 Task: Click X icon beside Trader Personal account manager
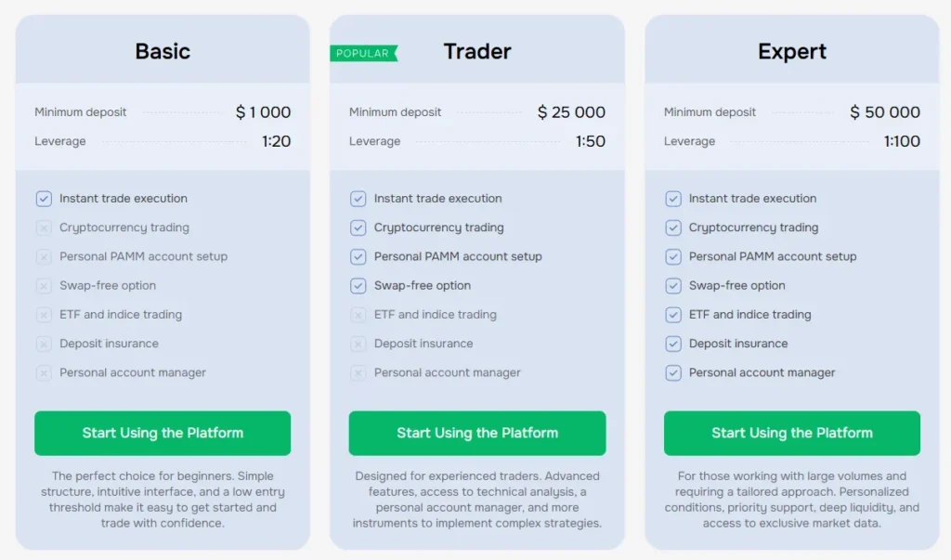(x=358, y=373)
